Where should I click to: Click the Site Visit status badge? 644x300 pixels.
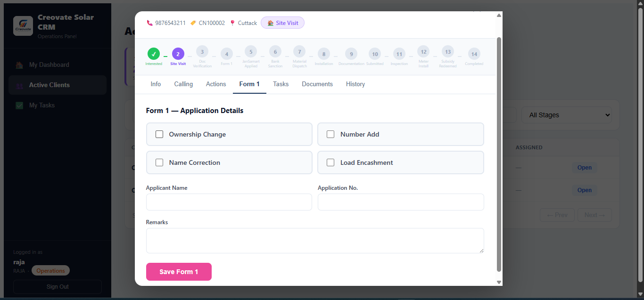tap(282, 23)
